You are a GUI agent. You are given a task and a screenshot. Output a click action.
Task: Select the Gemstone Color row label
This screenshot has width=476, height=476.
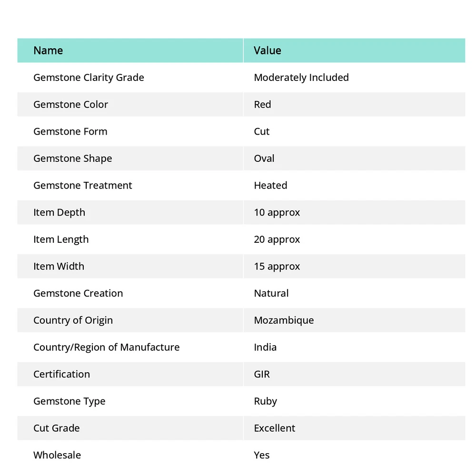point(70,105)
